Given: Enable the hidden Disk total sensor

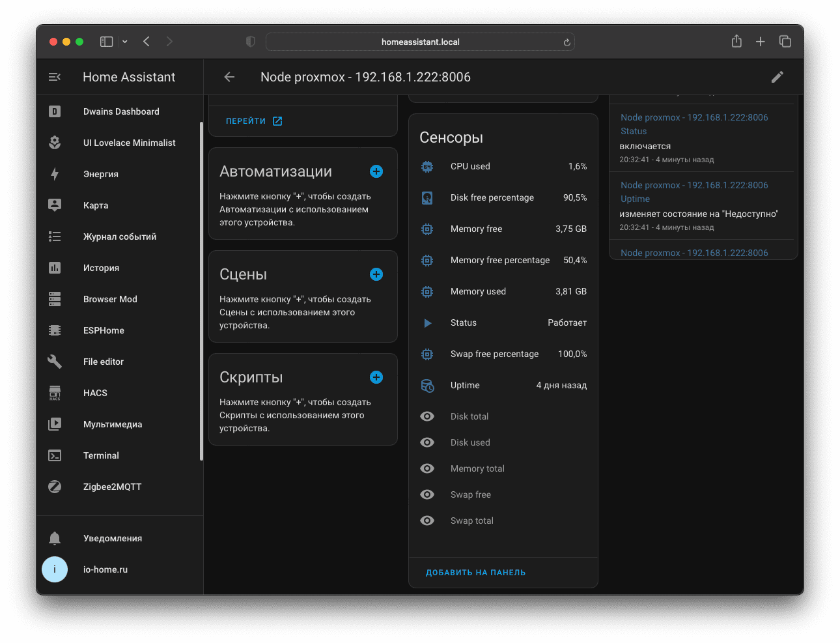Looking at the screenshot, I should [427, 416].
